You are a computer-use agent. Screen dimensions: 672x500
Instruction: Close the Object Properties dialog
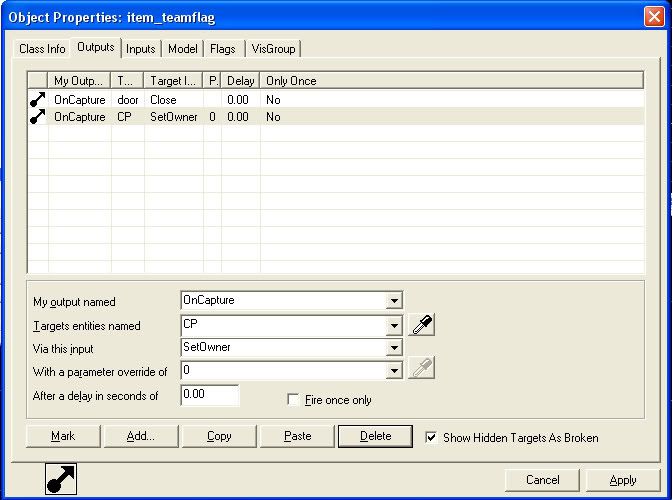pos(651,19)
